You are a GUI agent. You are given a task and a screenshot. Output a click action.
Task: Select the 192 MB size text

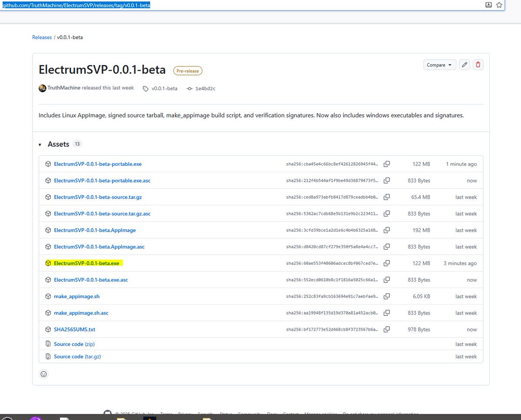421,230
